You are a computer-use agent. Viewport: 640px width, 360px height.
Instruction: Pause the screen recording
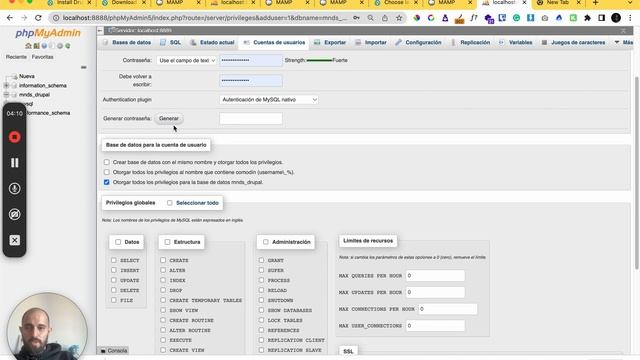click(x=15, y=163)
